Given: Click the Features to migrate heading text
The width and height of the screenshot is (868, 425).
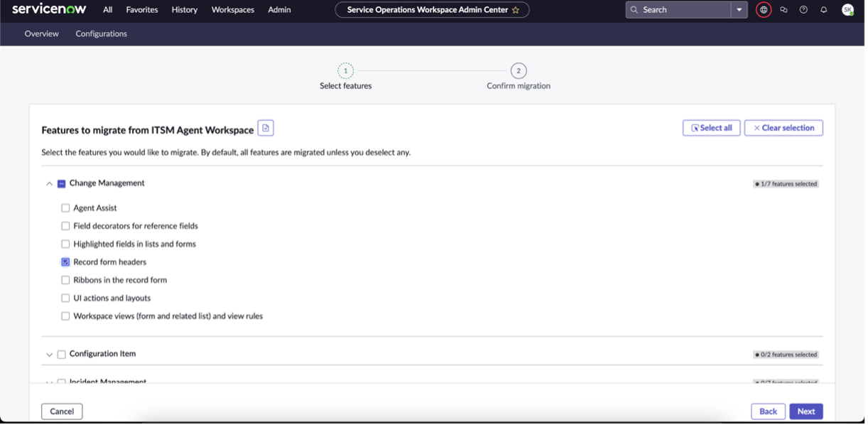Looking at the screenshot, I should point(148,130).
